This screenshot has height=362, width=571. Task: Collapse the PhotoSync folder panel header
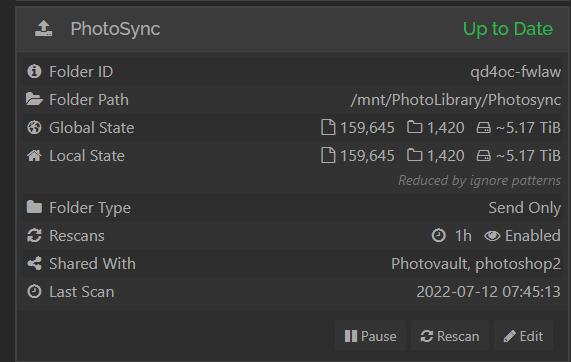[x=293, y=29]
